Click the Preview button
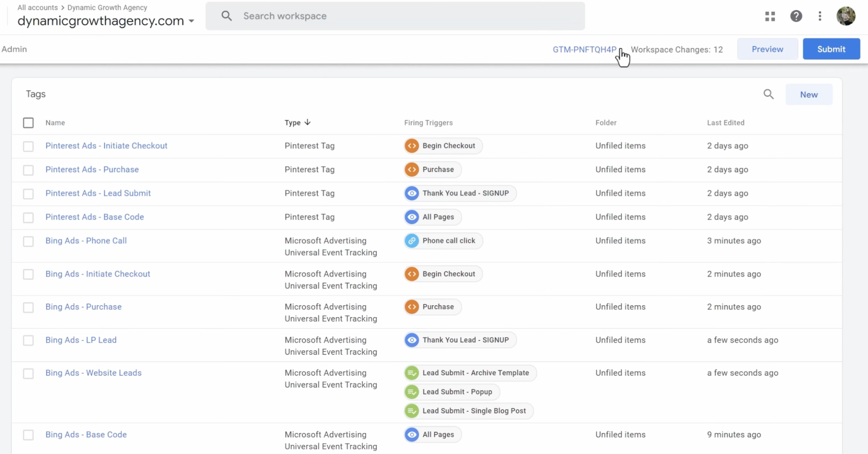 click(x=768, y=49)
